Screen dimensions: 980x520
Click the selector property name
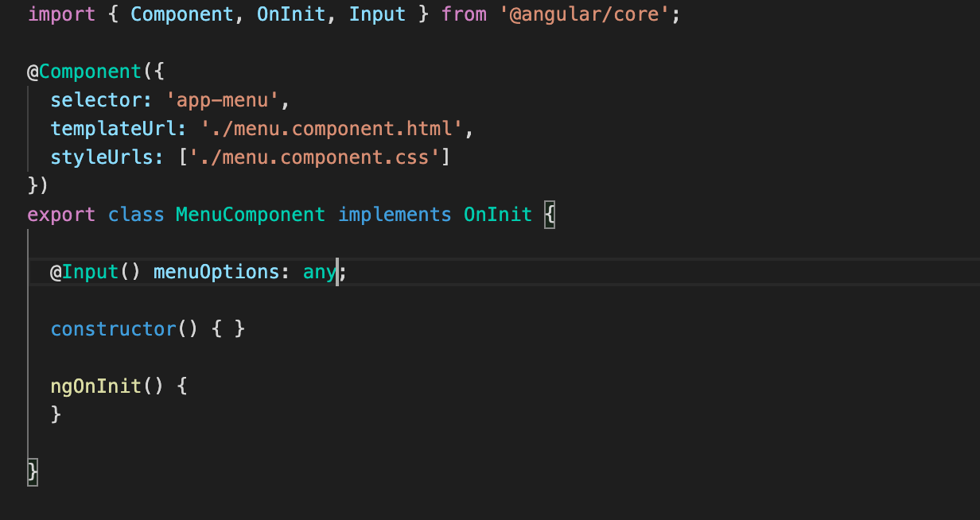click(97, 99)
